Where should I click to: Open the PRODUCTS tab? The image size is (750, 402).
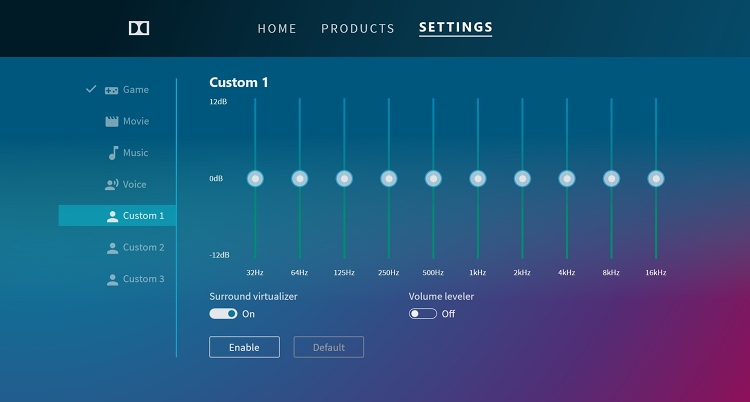tap(358, 29)
